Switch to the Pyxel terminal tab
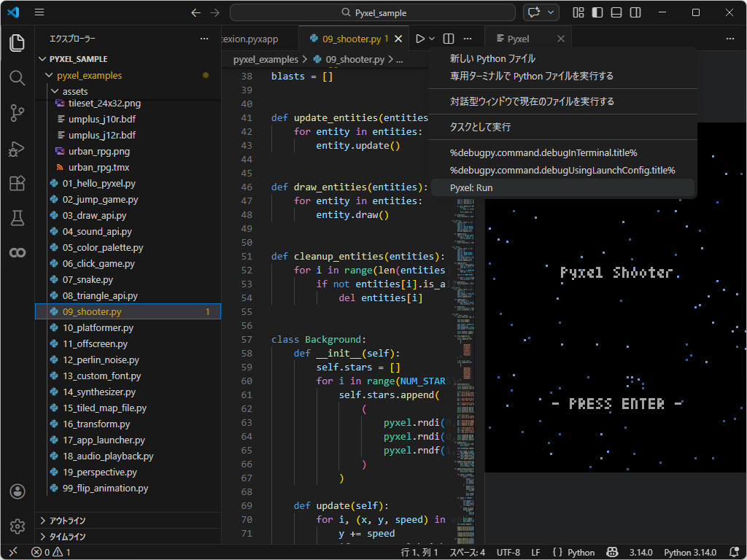The height and width of the screenshot is (560, 747). (518, 37)
